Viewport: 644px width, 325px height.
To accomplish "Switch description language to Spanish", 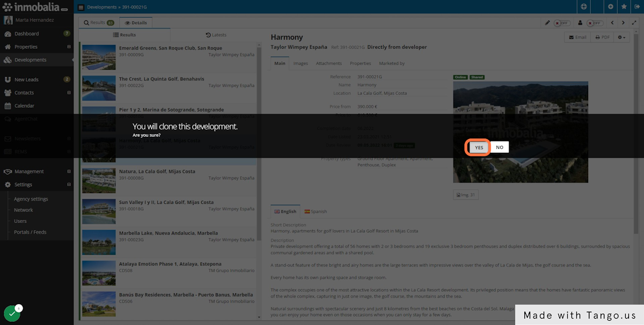I will click(x=316, y=211).
